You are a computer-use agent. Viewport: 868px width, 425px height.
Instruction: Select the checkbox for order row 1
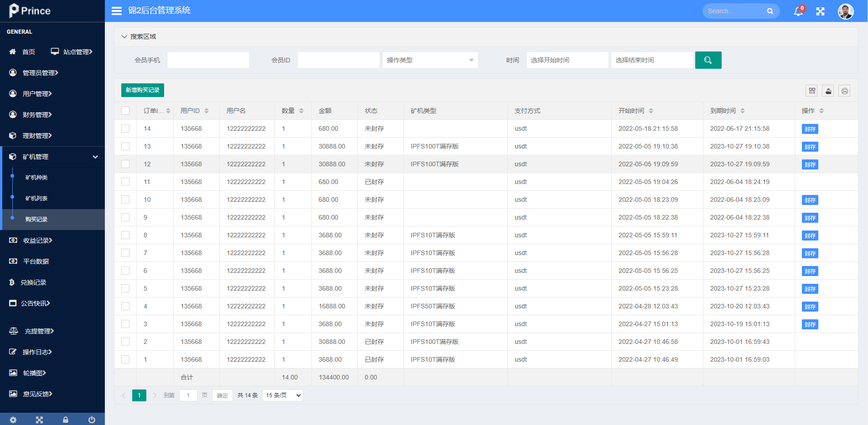(x=125, y=359)
